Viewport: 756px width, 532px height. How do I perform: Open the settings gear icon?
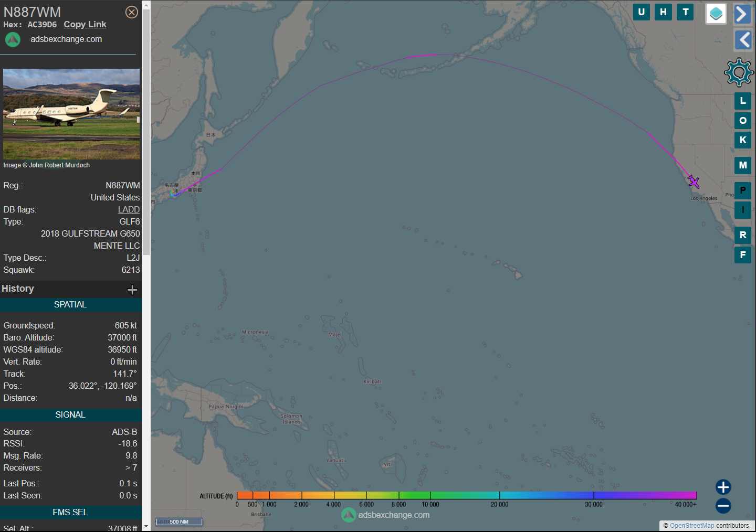739,72
